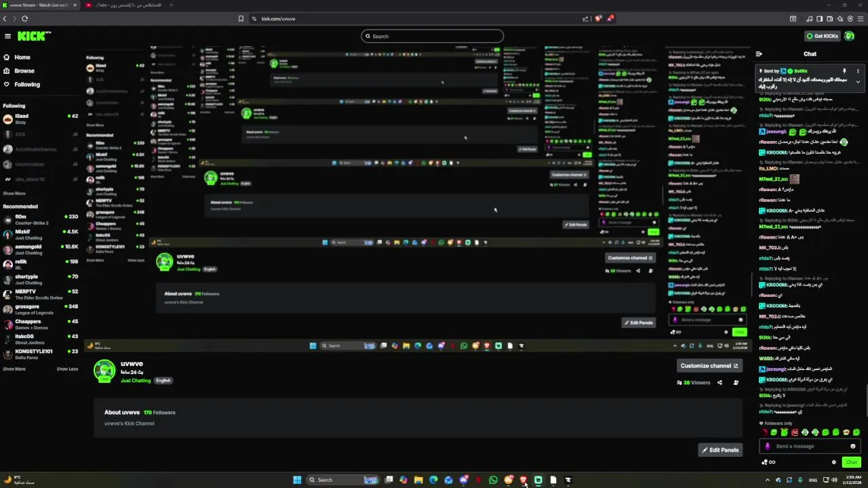This screenshot has width=868, height=488.
Task: Open iSaad channel in Following list
Action: coord(41,119)
